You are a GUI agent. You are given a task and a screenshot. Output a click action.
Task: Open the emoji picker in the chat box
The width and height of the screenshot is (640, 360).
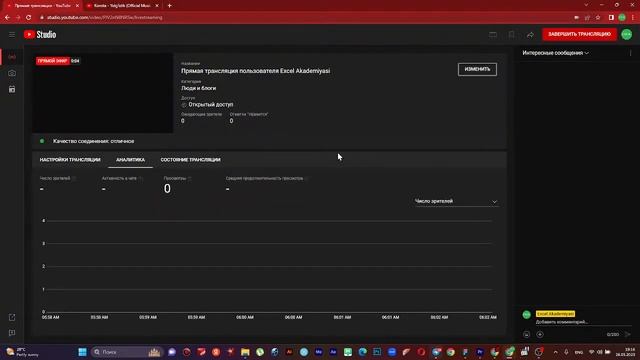click(x=527, y=334)
